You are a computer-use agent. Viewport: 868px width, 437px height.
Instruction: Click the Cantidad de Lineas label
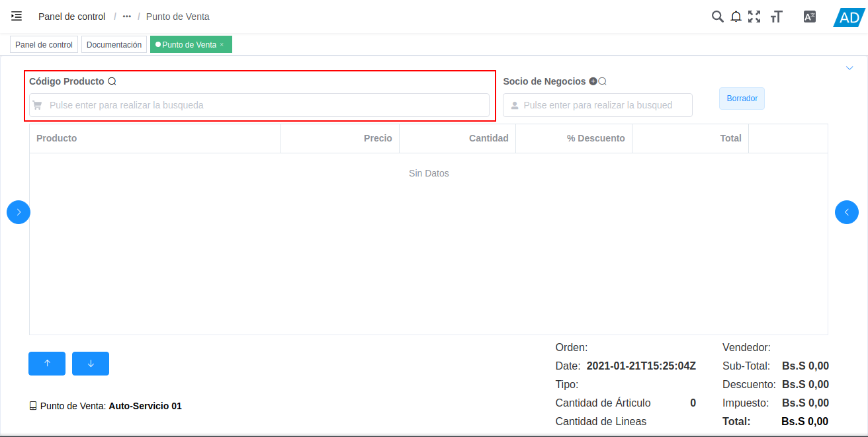coord(601,421)
